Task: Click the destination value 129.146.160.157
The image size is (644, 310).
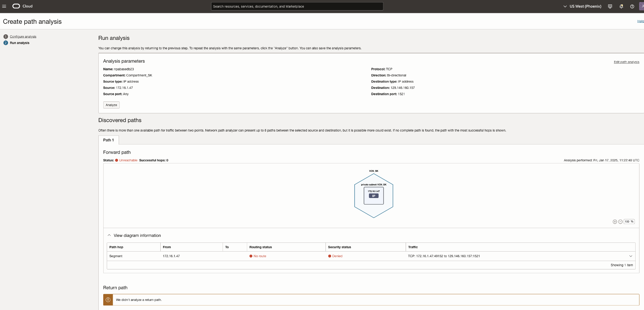Action: pos(402,88)
